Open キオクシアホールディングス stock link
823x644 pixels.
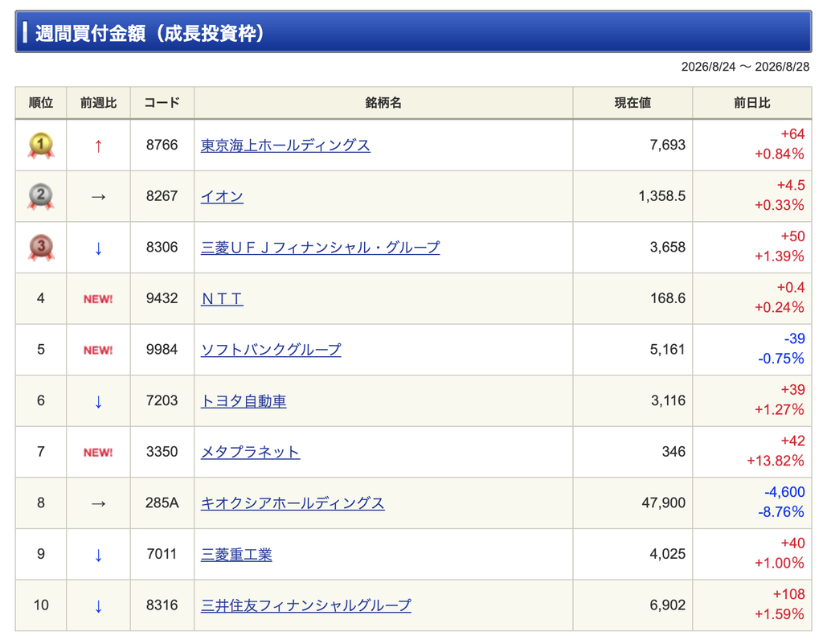click(x=293, y=503)
